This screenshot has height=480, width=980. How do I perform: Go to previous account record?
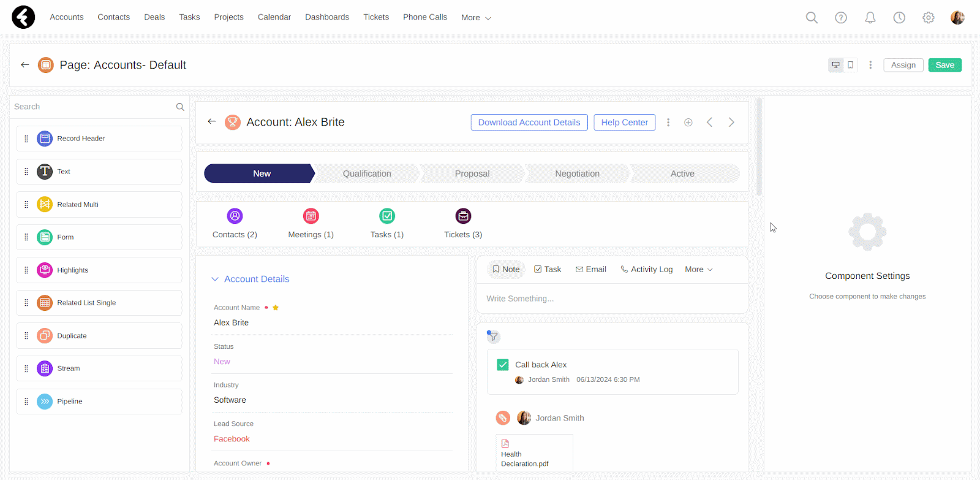point(709,122)
